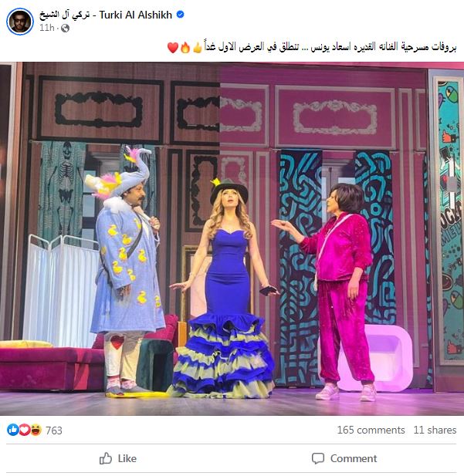Open the Comment button
Screen dimensions: 464x476
pos(344,458)
